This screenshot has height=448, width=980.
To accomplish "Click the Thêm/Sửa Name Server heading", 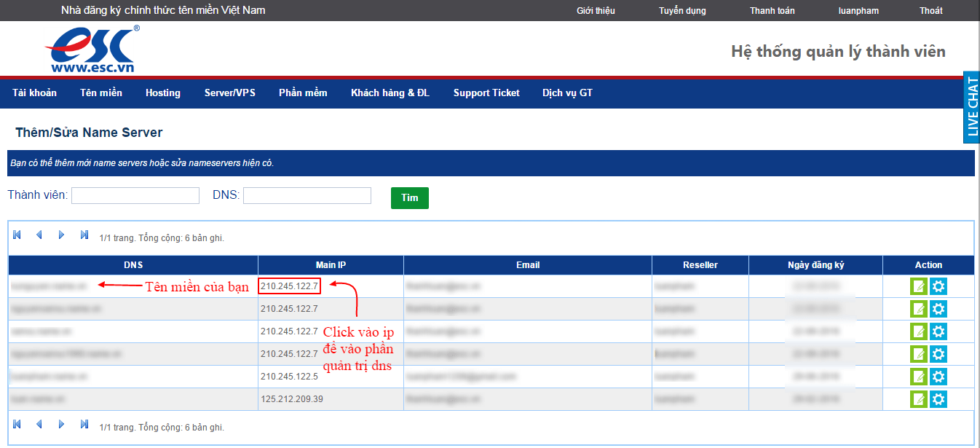I will [89, 133].
